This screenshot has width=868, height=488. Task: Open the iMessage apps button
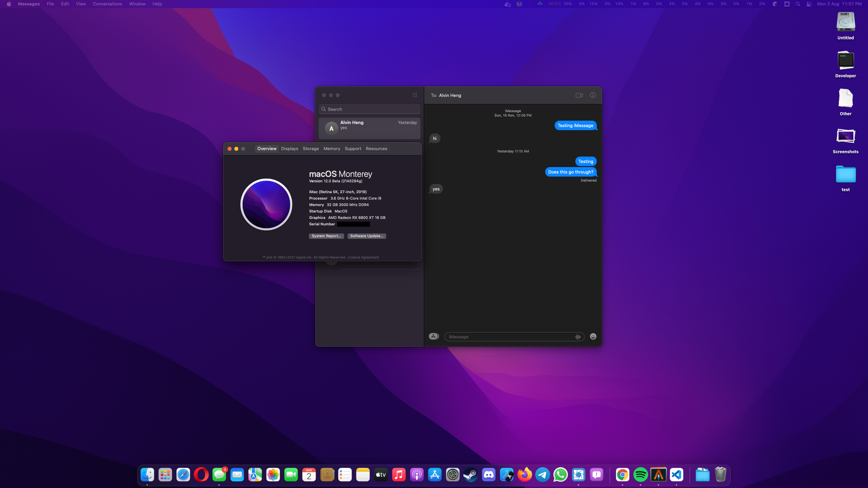point(434,337)
